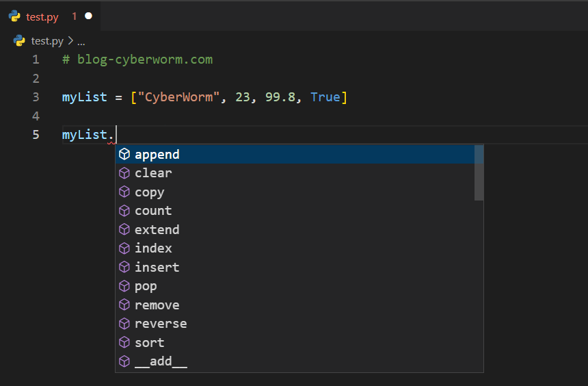Open the test.py editor tab
The image size is (588, 386).
coord(42,16)
